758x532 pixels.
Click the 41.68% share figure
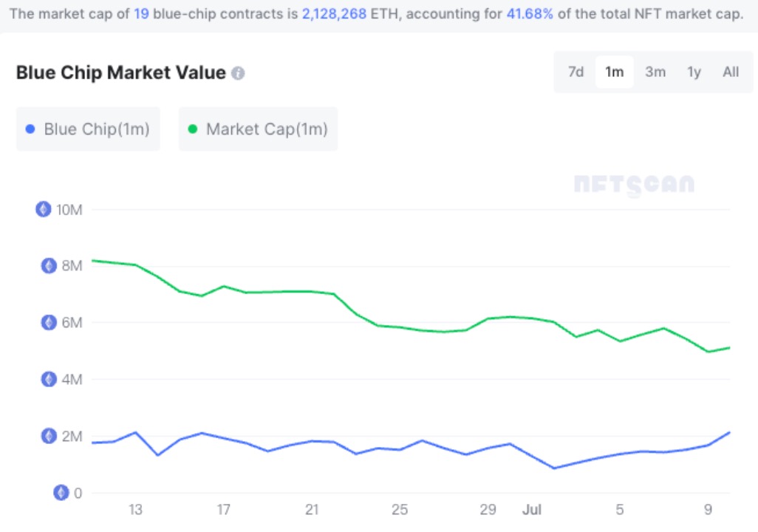pos(530,14)
